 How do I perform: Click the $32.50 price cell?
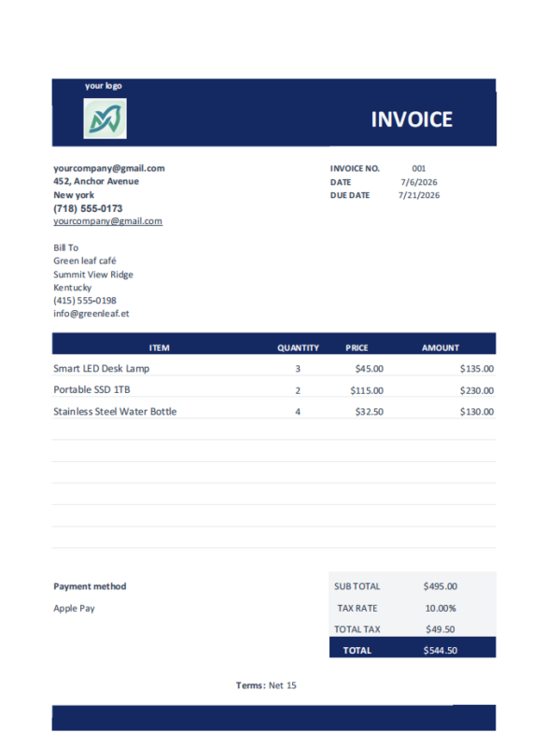[x=369, y=412]
